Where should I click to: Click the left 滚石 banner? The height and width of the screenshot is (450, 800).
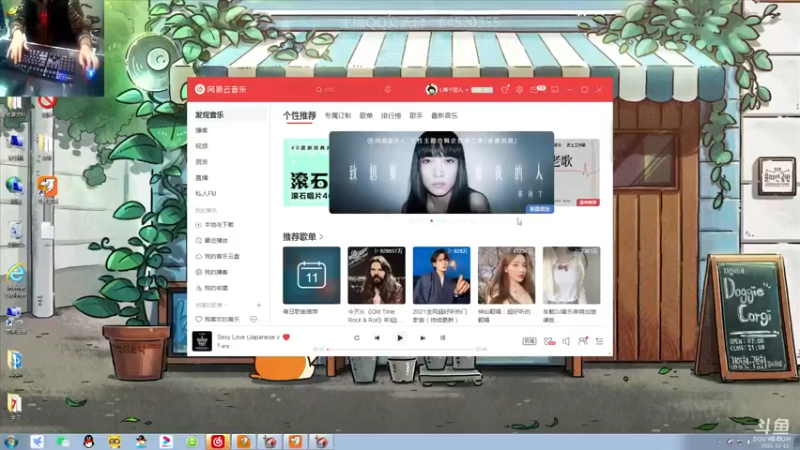coord(306,172)
